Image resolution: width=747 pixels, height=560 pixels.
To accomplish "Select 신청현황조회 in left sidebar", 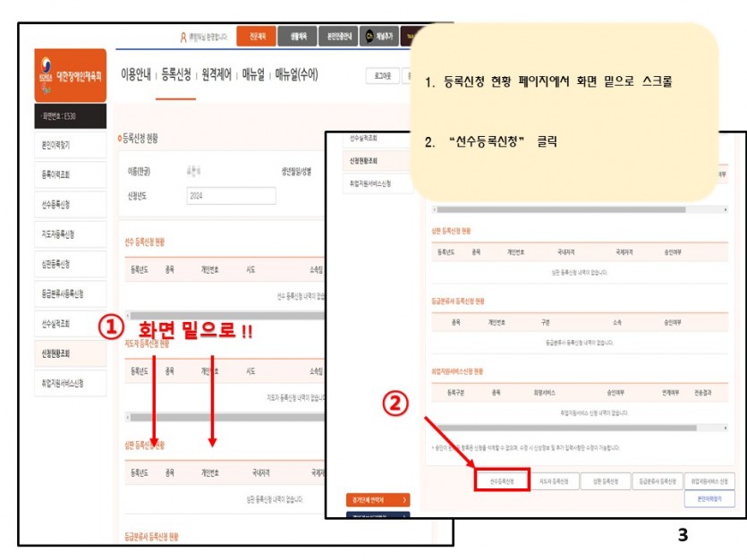I will tap(56, 353).
